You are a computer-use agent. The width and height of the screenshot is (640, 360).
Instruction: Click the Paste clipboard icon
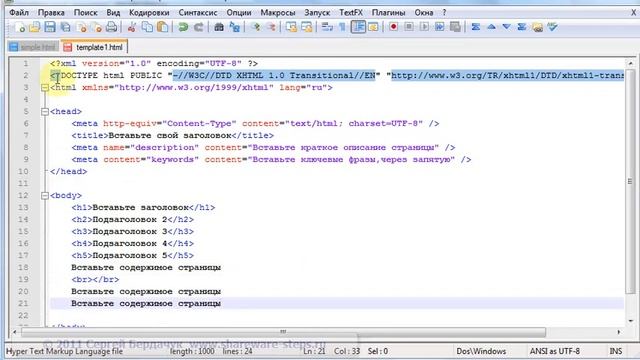[162, 27]
